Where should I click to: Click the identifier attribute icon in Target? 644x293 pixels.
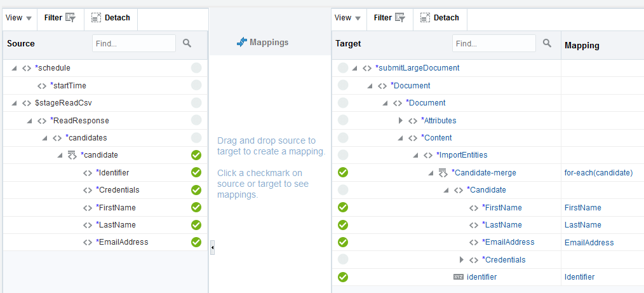click(x=458, y=277)
